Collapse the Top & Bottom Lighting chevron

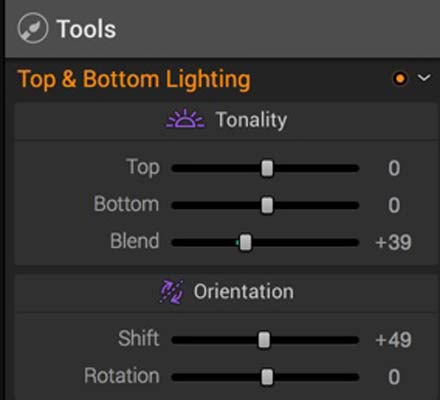(424, 78)
